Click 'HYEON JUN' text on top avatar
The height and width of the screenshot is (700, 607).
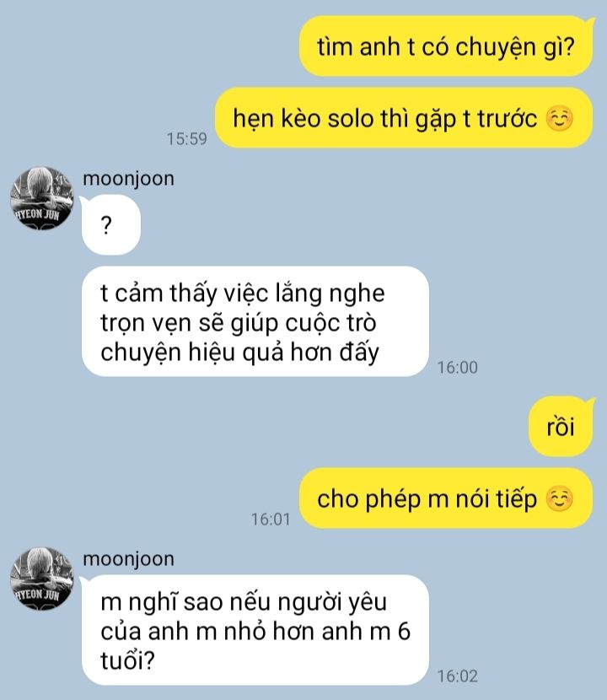pos(37,214)
